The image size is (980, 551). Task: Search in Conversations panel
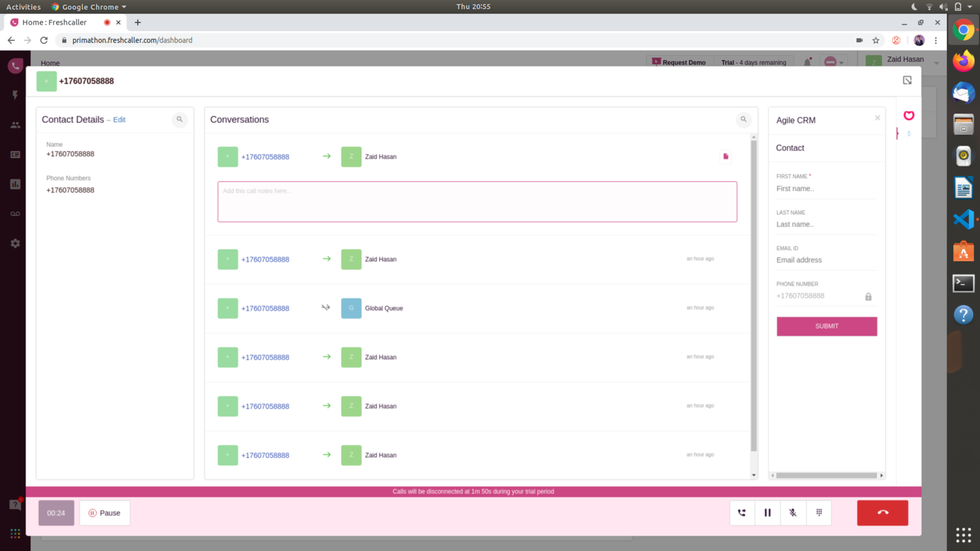click(x=743, y=119)
